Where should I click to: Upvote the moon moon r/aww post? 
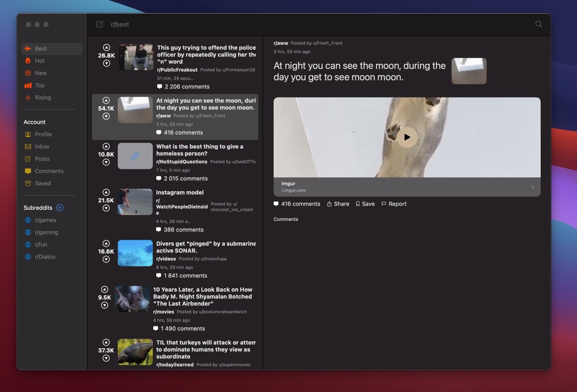[x=106, y=100]
